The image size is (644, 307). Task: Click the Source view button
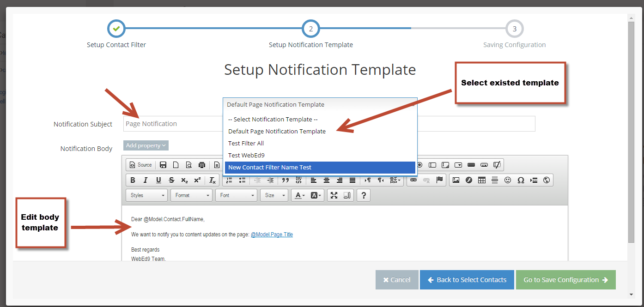140,165
